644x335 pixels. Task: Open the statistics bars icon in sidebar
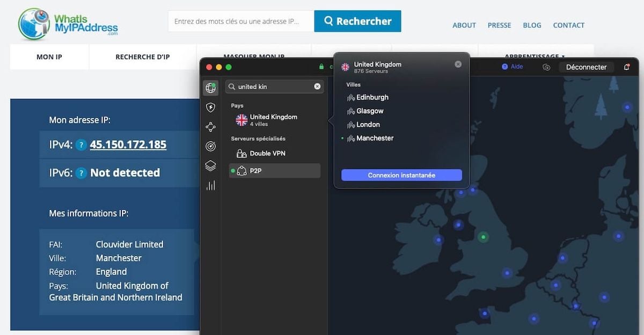[210, 185]
